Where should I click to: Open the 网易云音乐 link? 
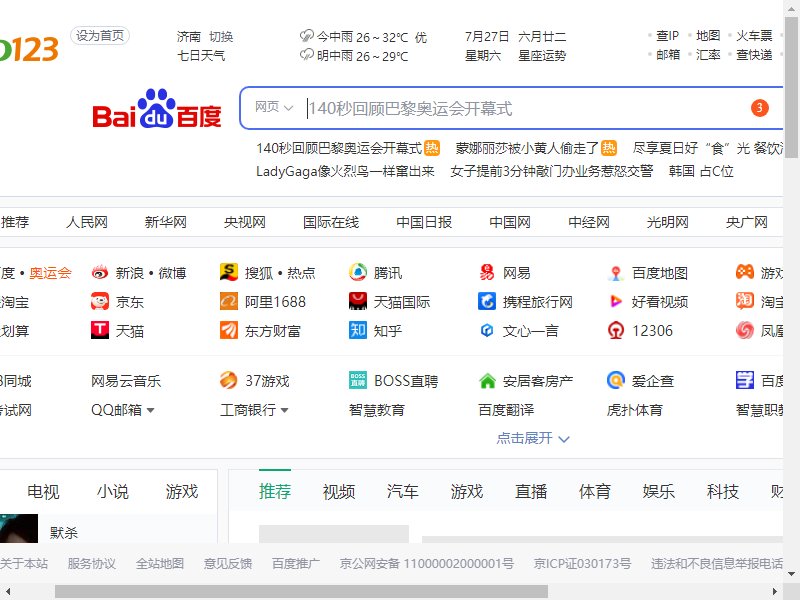tap(126, 381)
